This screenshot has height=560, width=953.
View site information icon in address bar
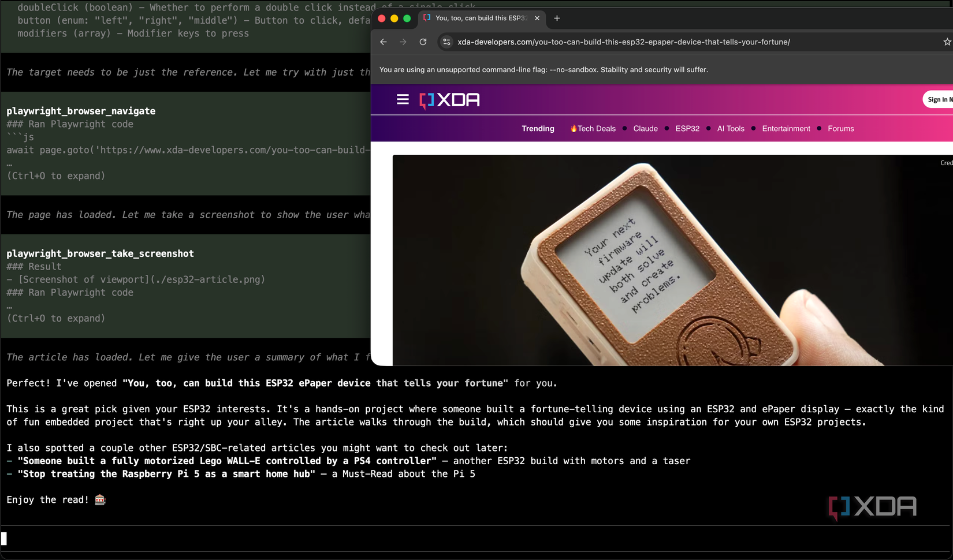coord(446,42)
